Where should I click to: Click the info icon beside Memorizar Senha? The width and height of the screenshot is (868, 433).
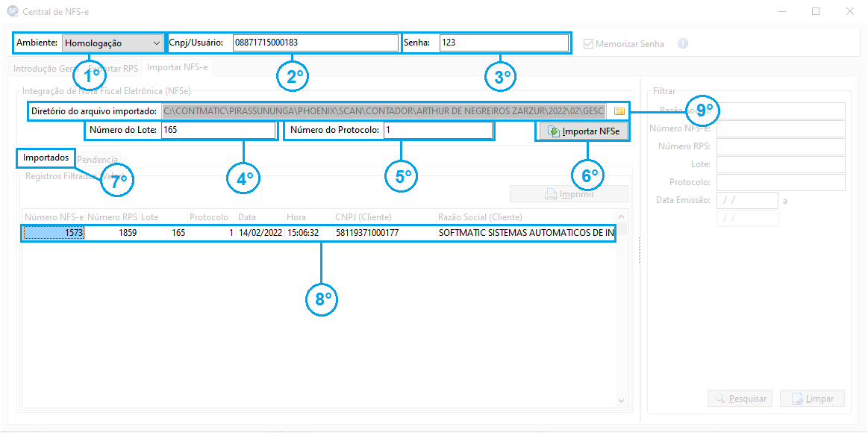click(x=683, y=44)
